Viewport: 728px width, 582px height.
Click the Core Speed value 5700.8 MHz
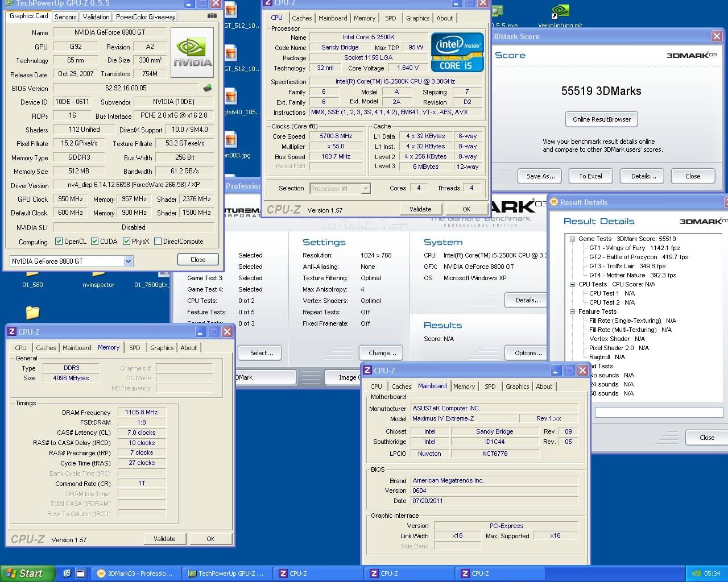click(x=336, y=136)
